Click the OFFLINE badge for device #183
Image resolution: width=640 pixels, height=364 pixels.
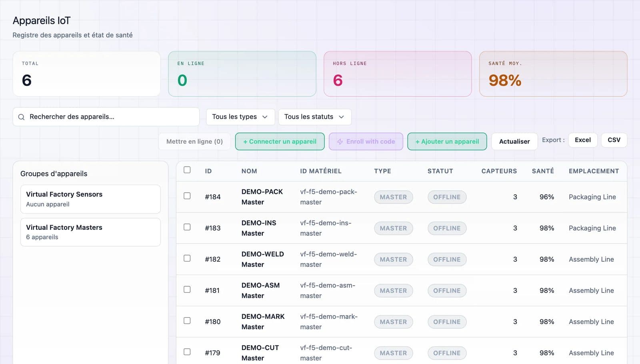coord(447,228)
